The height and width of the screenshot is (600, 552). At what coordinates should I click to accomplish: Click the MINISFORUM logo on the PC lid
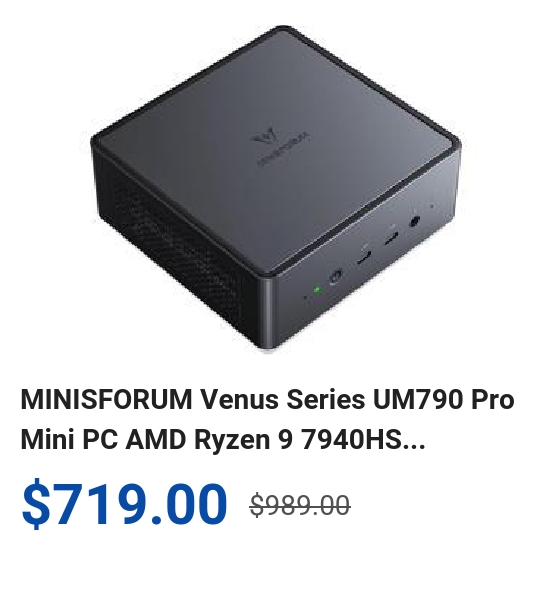pos(280,145)
